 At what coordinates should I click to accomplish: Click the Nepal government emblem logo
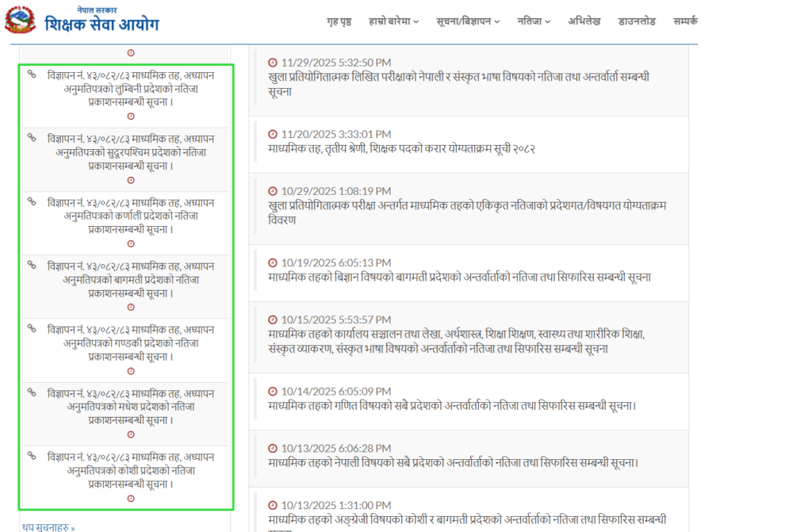pos(20,20)
